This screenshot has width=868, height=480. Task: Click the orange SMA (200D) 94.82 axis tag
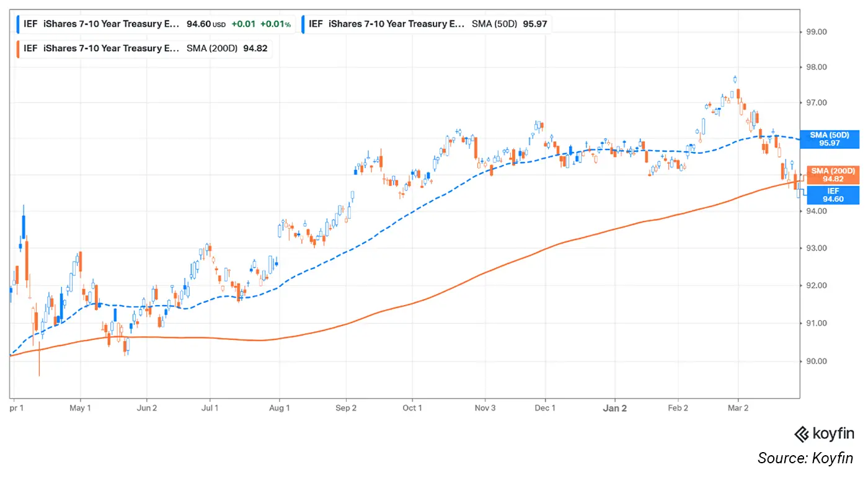tap(833, 175)
